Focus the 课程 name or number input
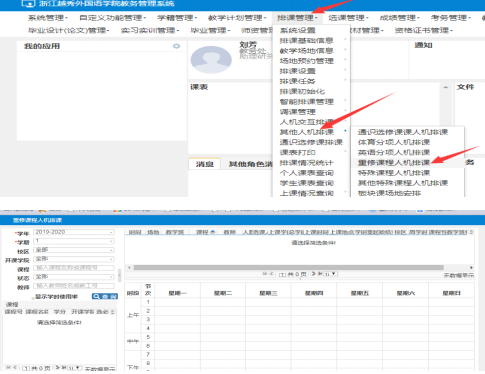 click(74, 268)
